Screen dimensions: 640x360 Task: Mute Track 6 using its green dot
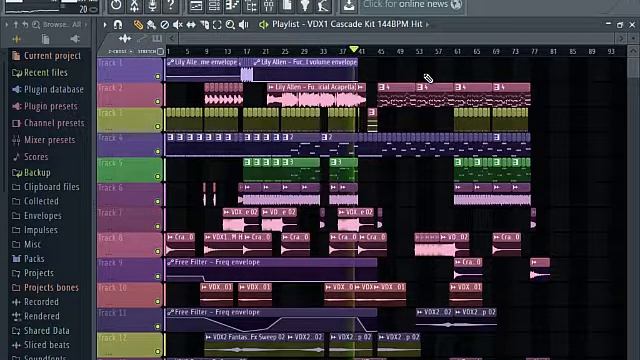[158, 201]
